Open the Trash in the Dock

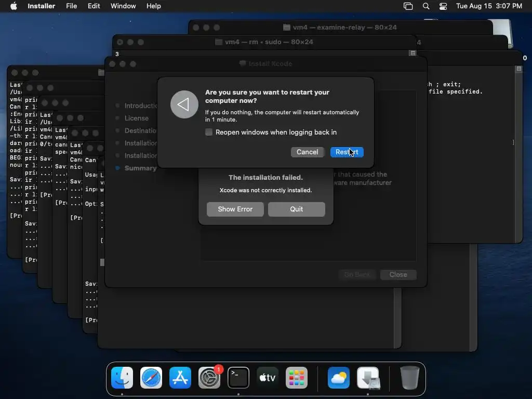click(x=409, y=378)
